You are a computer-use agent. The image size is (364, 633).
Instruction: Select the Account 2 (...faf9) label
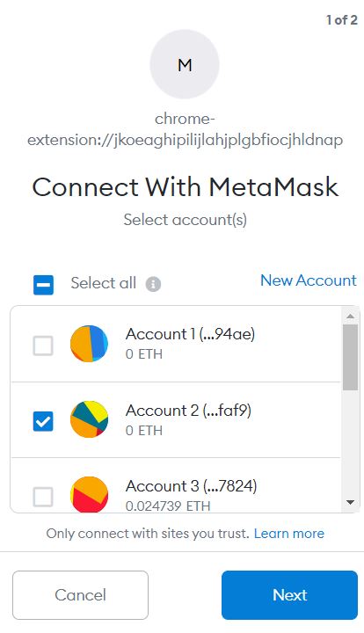(188, 411)
